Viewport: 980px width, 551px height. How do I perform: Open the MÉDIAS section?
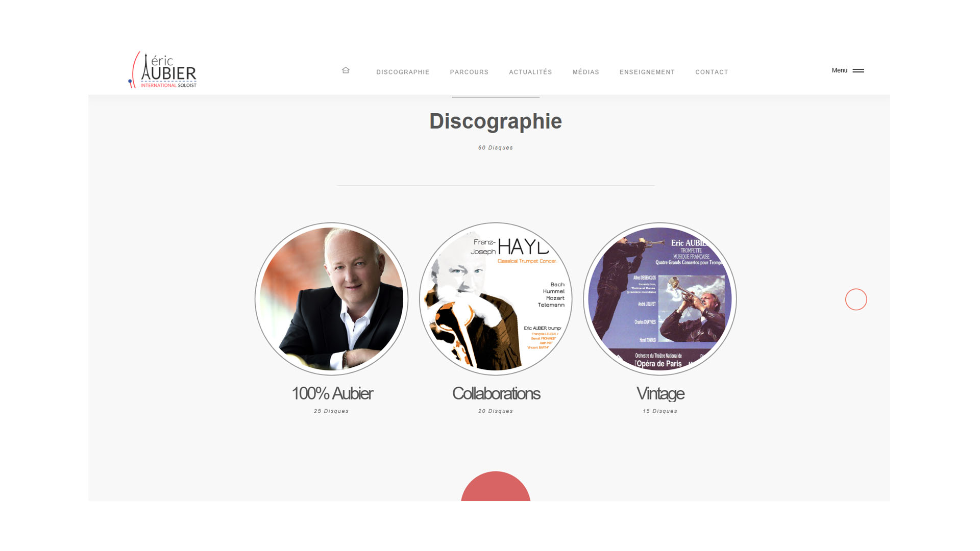click(585, 72)
